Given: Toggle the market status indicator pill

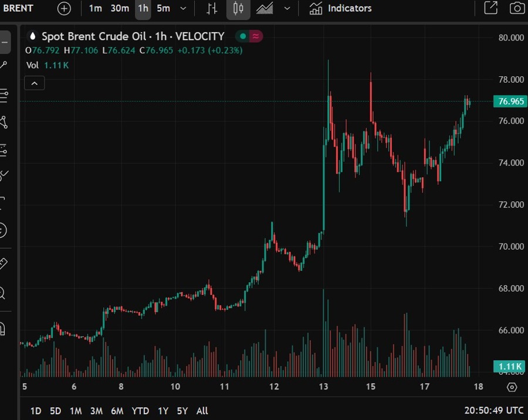Looking at the screenshot, I should pyautogui.click(x=249, y=36).
